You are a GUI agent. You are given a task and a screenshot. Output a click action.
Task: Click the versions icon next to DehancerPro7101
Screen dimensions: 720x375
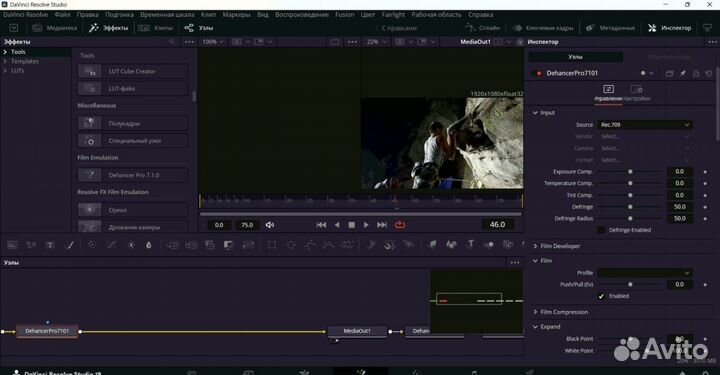pyautogui.click(x=669, y=73)
